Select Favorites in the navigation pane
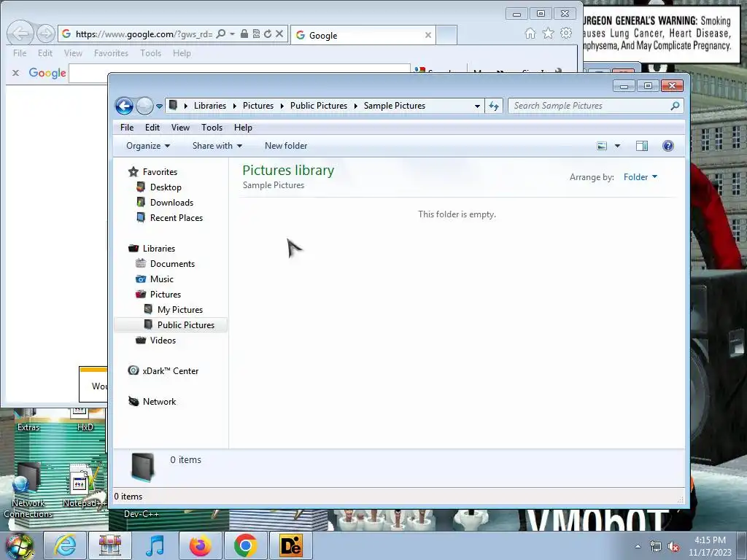The width and height of the screenshot is (747, 560). click(160, 172)
